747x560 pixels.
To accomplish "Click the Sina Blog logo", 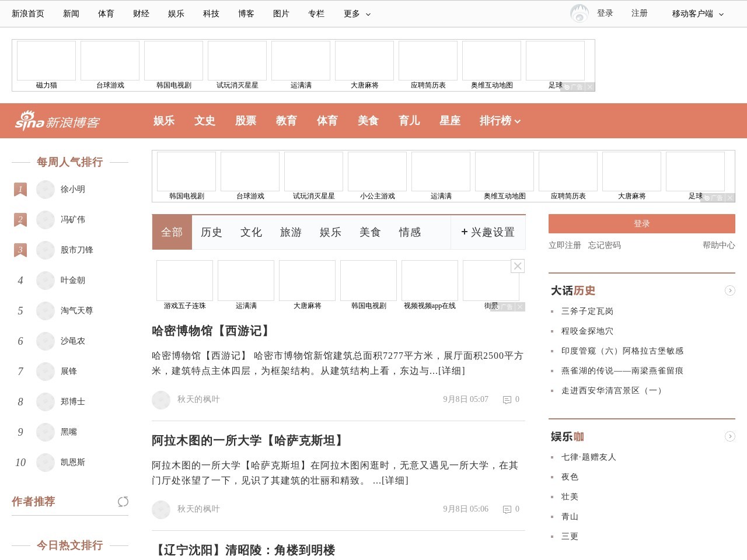I will point(57,121).
